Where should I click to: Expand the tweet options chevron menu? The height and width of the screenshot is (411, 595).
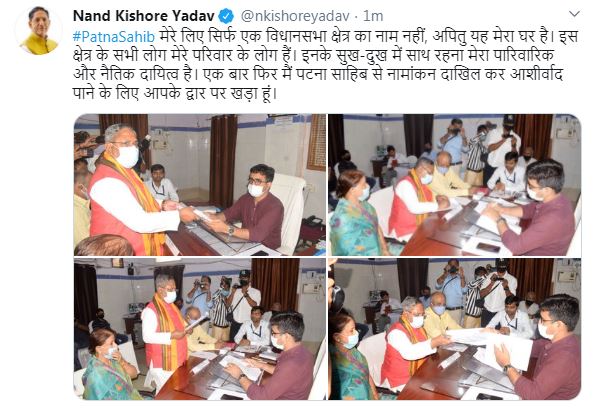tap(575, 14)
